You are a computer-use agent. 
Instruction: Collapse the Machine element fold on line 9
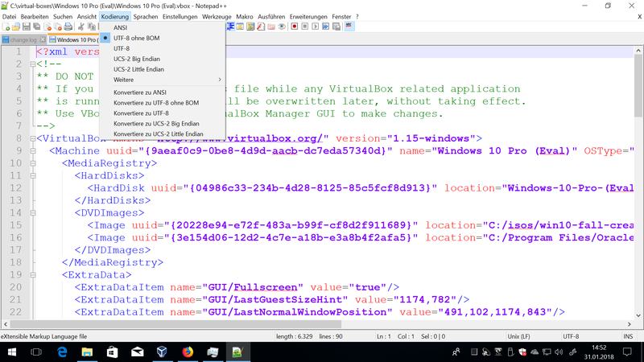point(32,151)
